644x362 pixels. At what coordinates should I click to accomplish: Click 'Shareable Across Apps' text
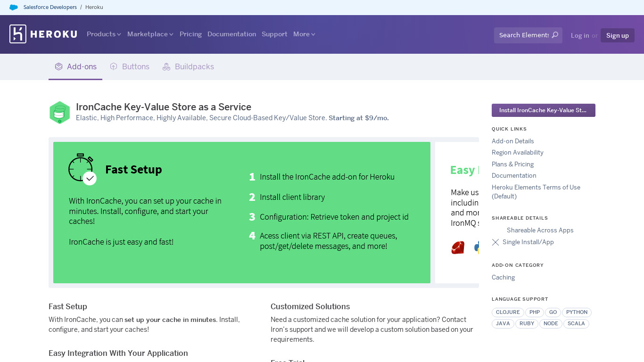coord(540,230)
